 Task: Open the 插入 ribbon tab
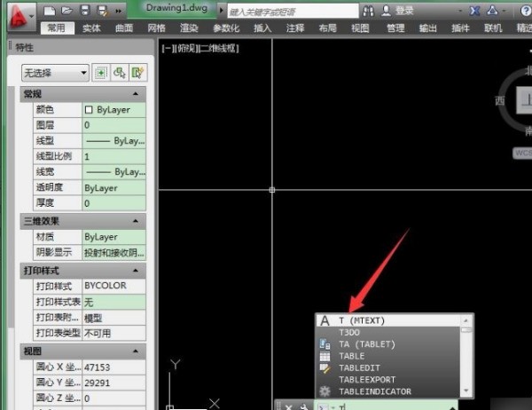click(x=262, y=28)
